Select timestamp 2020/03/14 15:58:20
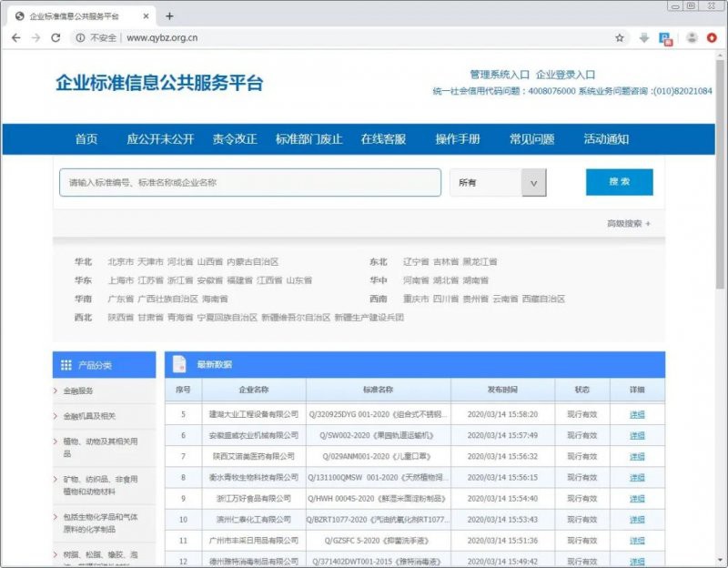This screenshot has width=728, height=568. tap(502, 414)
